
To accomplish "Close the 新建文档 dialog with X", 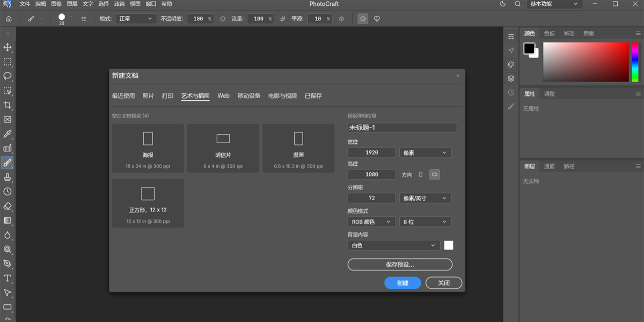I will [458, 76].
